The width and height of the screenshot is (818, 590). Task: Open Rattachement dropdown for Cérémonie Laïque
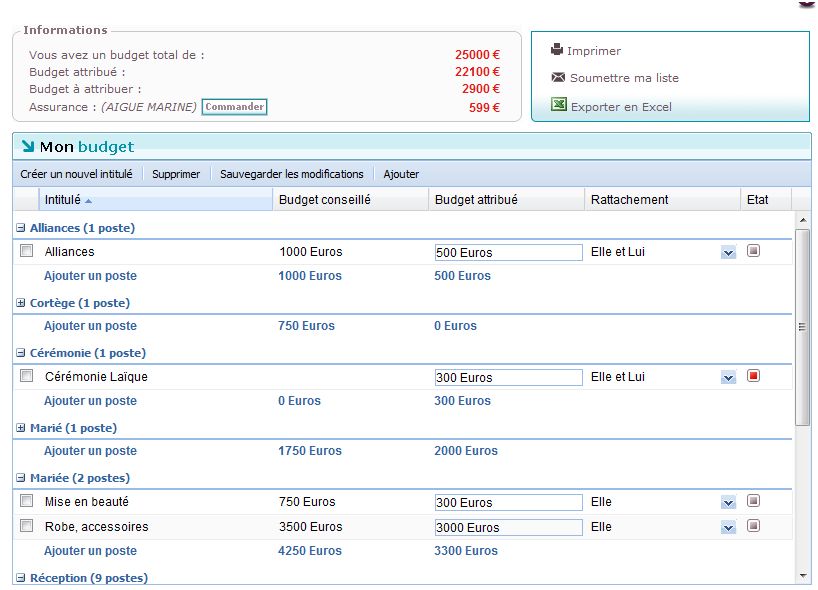[x=728, y=378]
